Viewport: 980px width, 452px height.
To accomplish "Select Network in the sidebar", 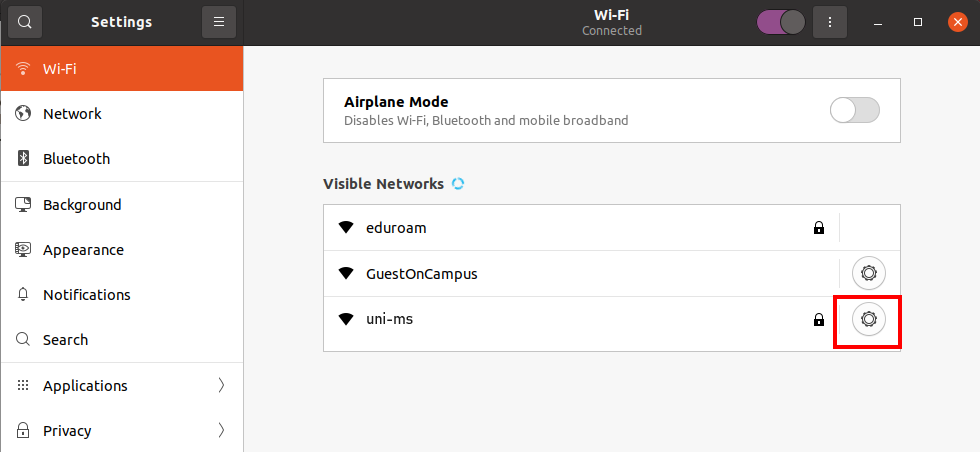I will click(72, 114).
